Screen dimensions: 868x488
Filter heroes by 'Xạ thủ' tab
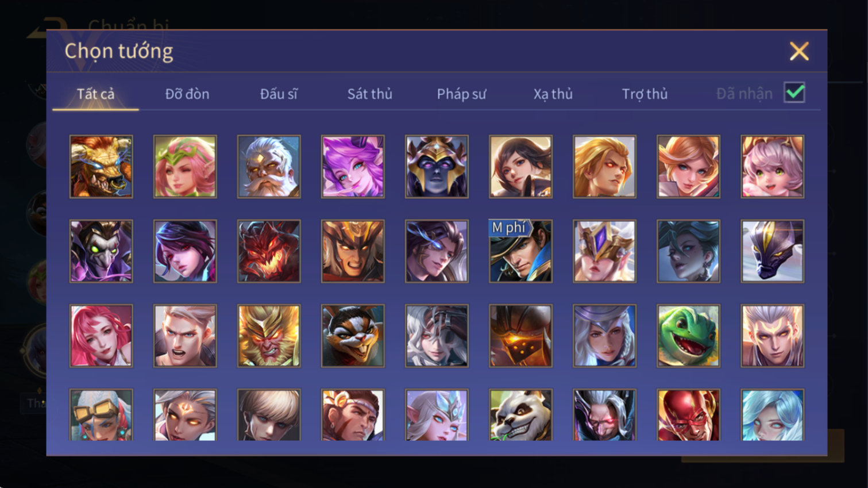click(553, 94)
